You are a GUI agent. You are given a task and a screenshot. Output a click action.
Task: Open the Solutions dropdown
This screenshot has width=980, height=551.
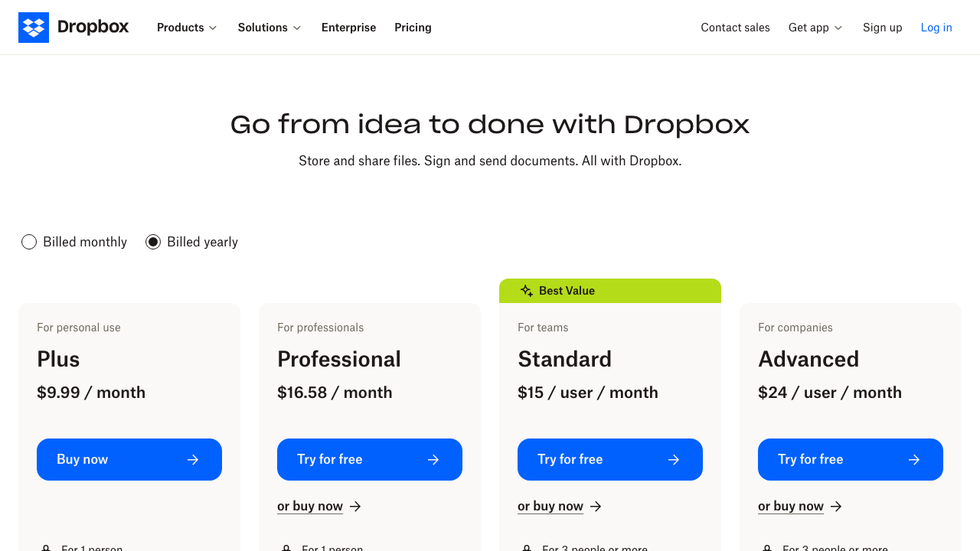pyautogui.click(x=269, y=28)
